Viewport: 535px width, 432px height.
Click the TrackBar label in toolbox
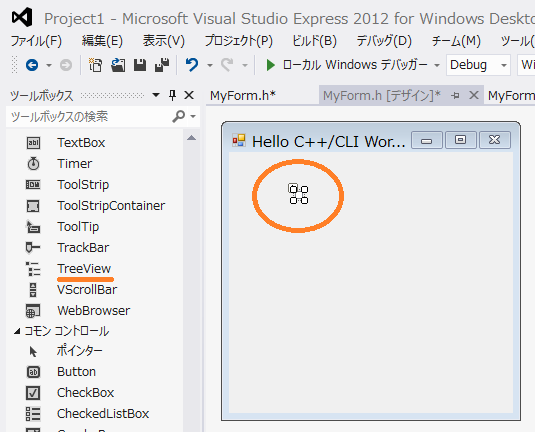click(83, 248)
